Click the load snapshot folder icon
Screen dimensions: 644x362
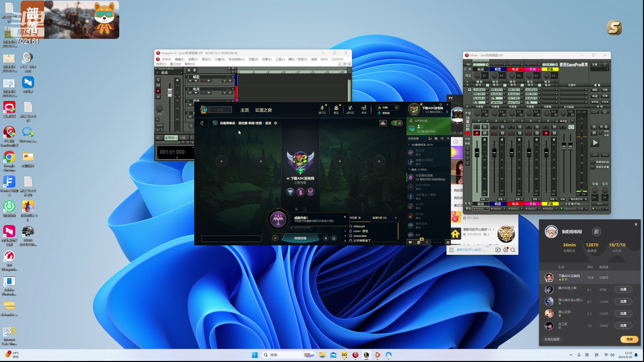595,112
